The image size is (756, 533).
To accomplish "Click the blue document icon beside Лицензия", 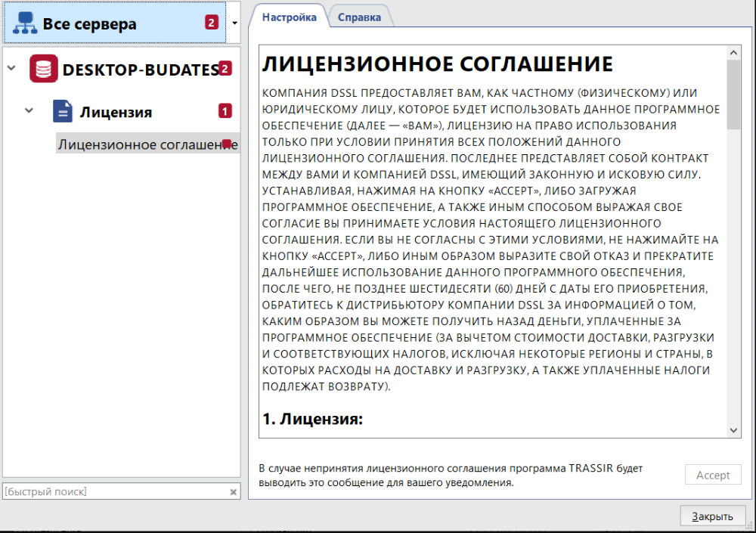I will (x=63, y=111).
